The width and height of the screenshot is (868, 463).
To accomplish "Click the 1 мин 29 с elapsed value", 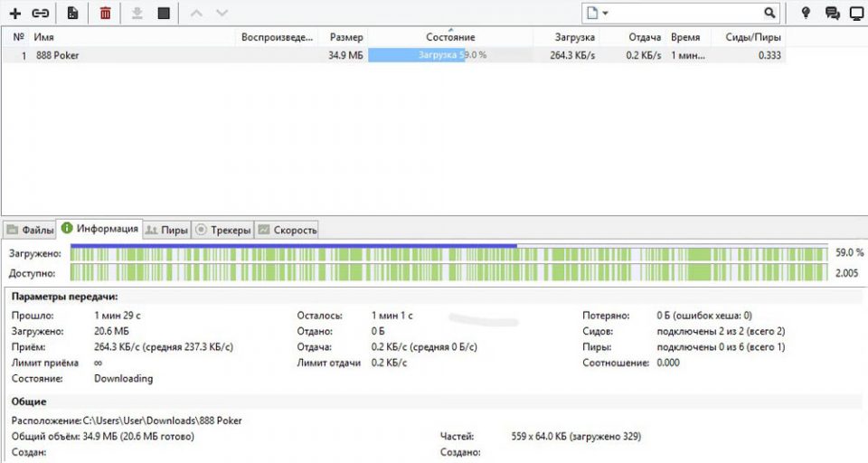I will pos(118,316).
